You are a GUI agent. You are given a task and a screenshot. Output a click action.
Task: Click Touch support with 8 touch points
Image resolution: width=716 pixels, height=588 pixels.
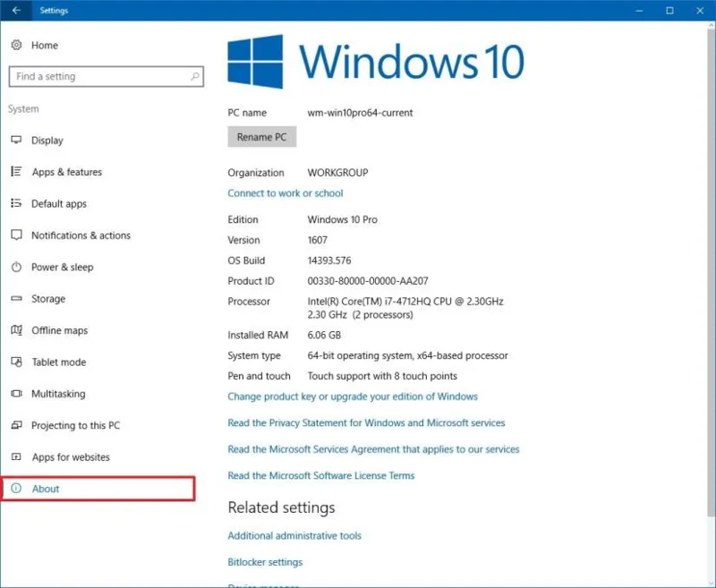382,376
